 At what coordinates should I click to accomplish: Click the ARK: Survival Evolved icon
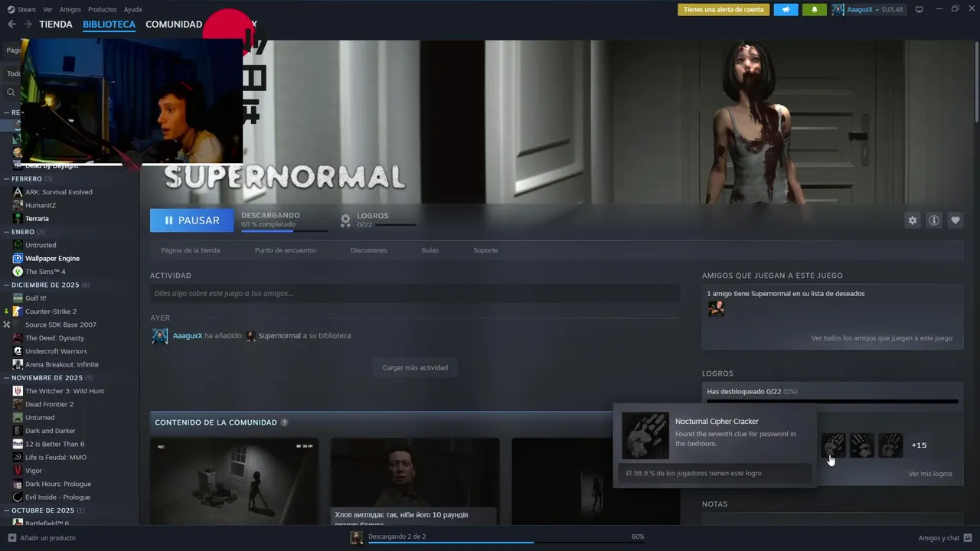pyautogui.click(x=18, y=192)
